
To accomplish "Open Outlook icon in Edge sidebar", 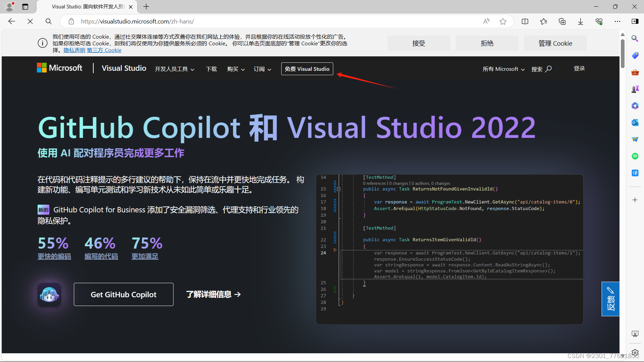I will point(635,122).
